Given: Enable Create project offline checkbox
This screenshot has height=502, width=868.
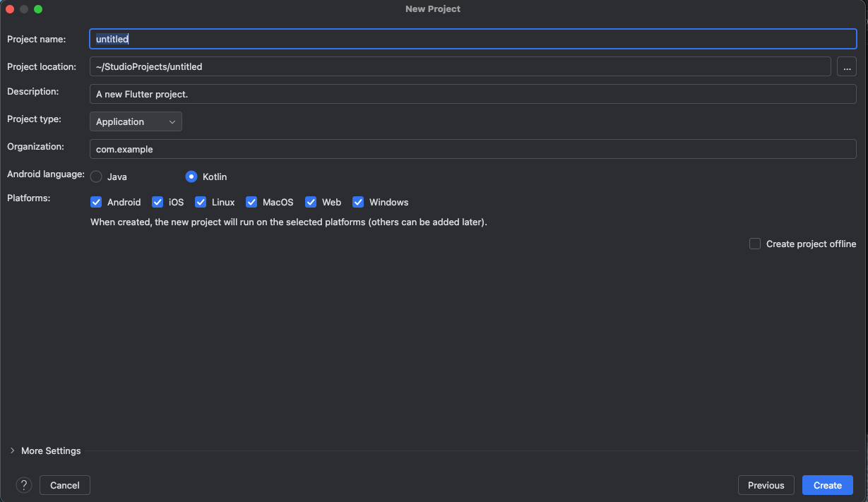Looking at the screenshot, I should 755,244.
